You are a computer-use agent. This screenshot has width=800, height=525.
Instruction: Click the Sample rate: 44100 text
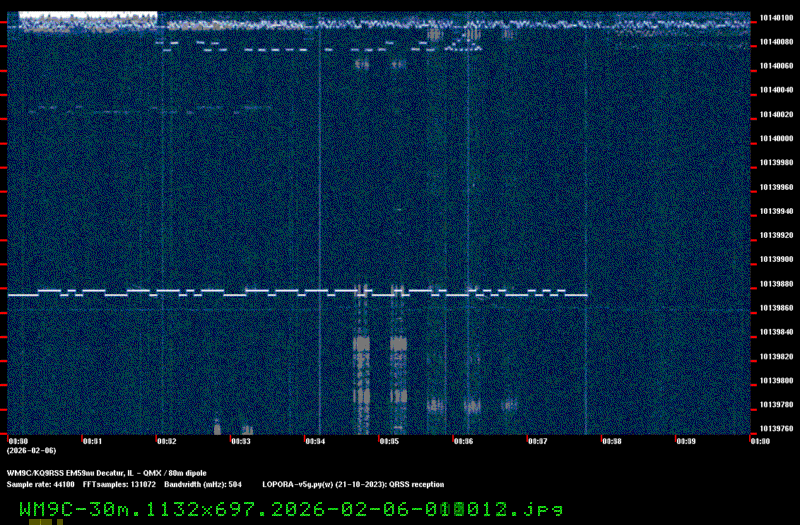40,485
